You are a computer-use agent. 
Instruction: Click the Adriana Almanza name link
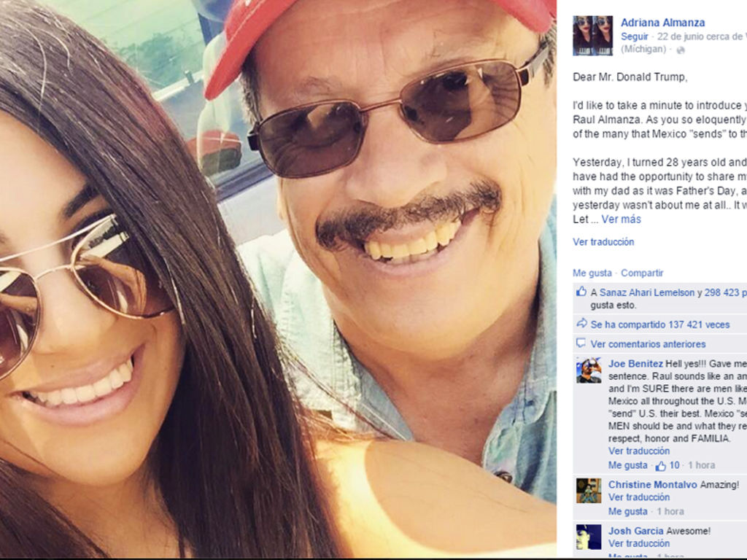tap(662, 23)
